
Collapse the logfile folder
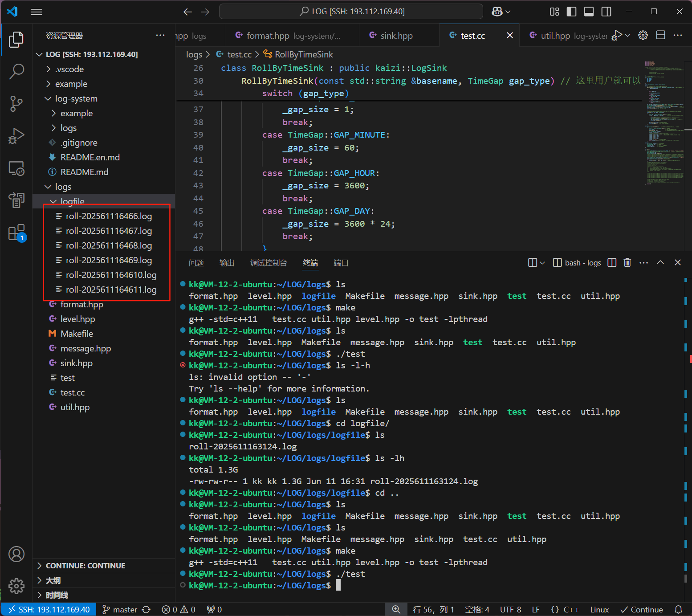pos(104,201)
